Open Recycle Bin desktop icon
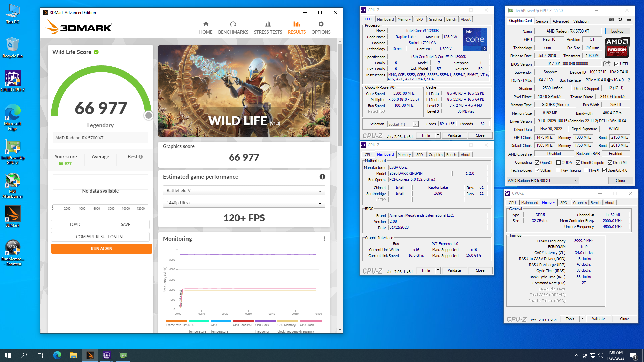Viewport: 644px width, 362px height. [x=13, y=48]
